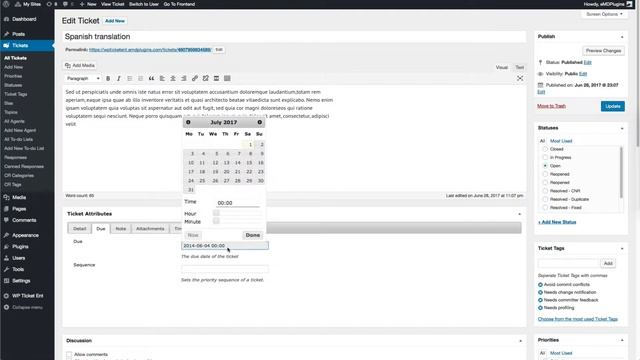The width and height of the screenshot is (640, 360).
Task: Click the Preview Changes button
Action: click(603, 51)
